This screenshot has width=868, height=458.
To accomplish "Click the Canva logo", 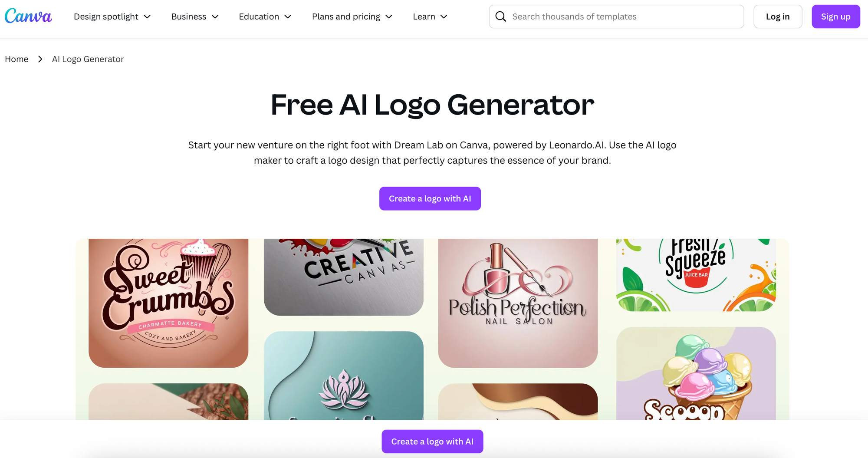I will point(28,16).
